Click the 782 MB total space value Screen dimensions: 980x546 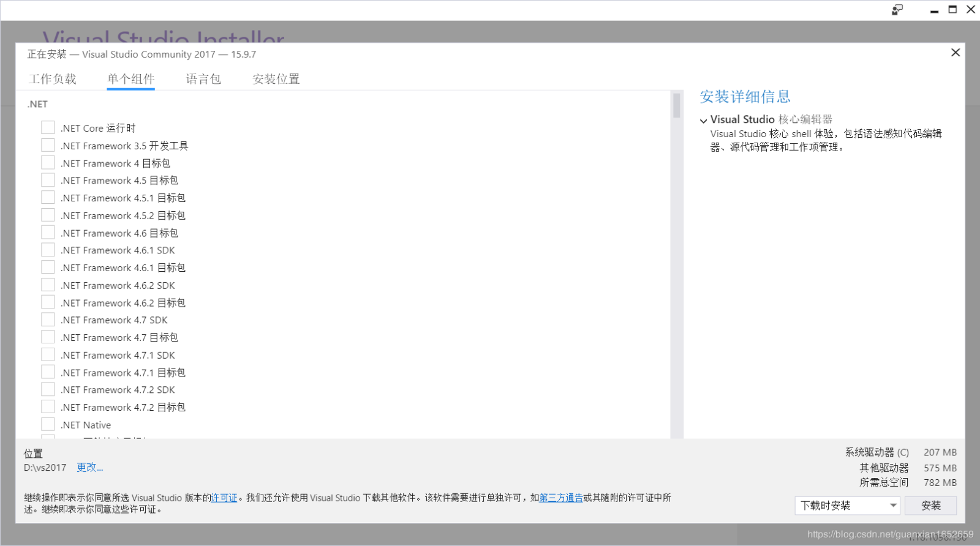click(940, 482)
